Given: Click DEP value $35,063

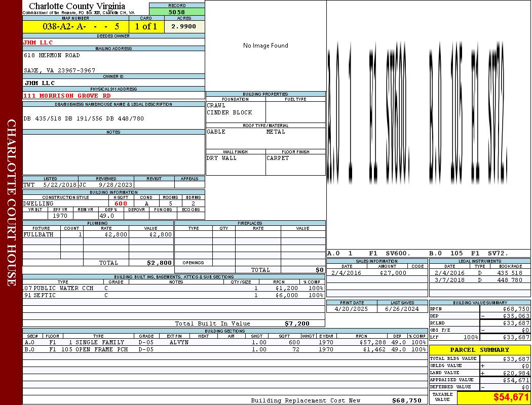Looking at the screenshot, I should (x=516, y=316).
